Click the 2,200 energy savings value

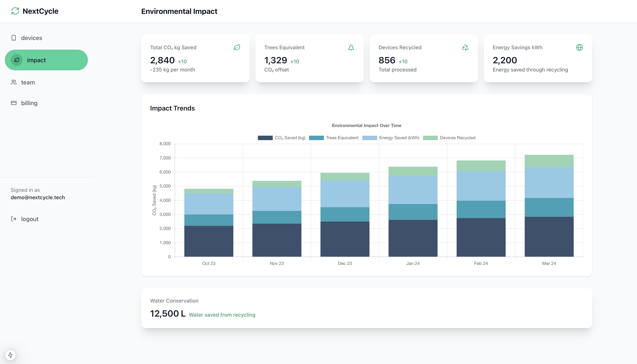[x=505, y=60]
